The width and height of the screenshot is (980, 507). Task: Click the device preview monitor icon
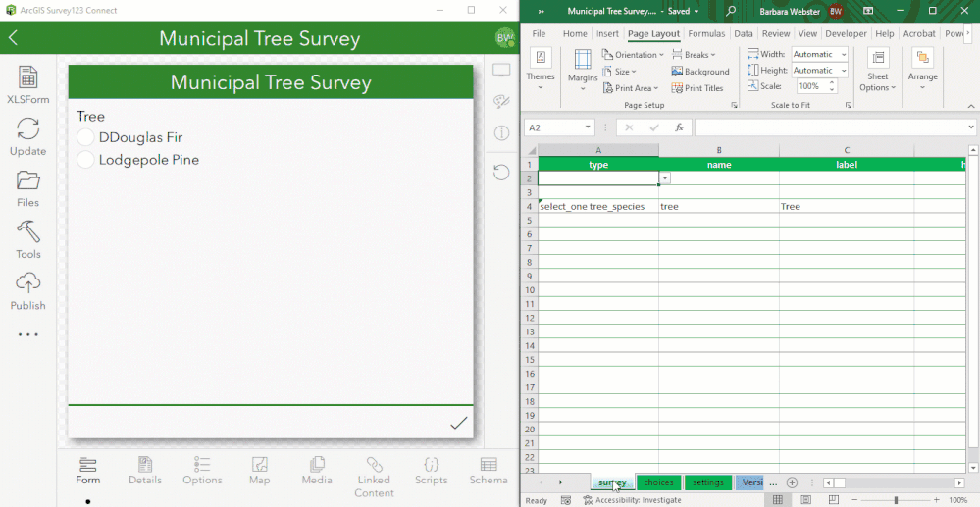click(x=501, y=70)
